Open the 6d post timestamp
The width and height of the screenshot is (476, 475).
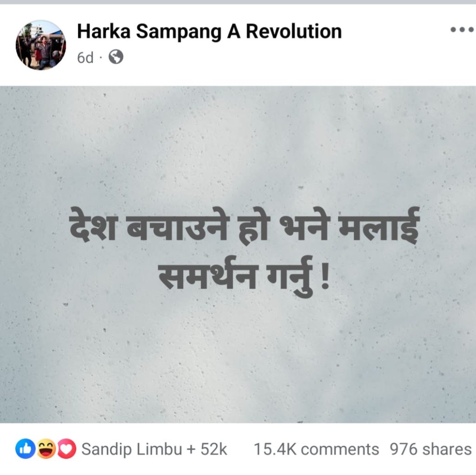[x=85, y=57]
